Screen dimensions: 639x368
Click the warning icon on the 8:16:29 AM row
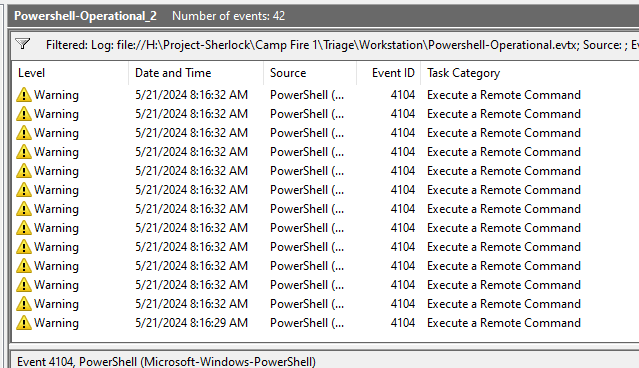click(x=24, y=323)
